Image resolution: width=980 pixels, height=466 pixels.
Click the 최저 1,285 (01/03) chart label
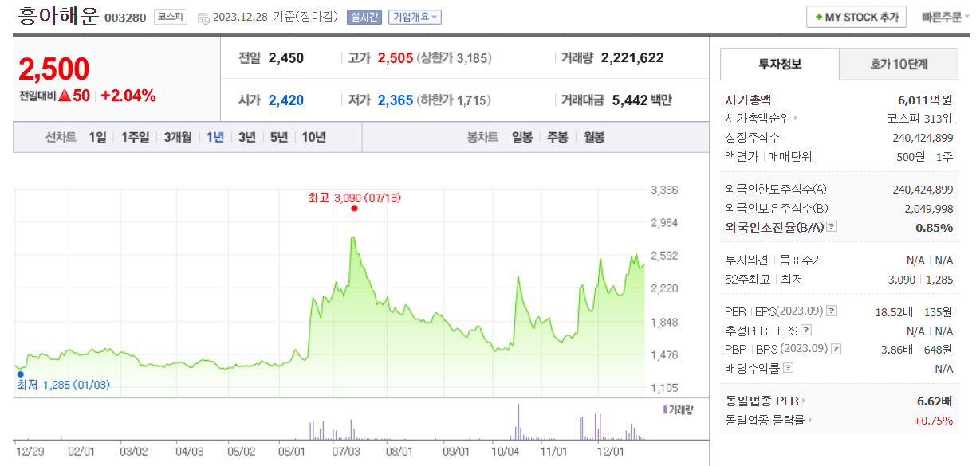[x=64, y=386]
